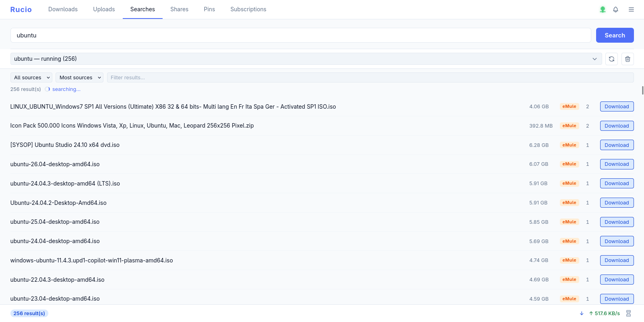Open the notifications bell
Image resolution: width=644 pixels, height=322 pixels.
click(x=615, y=9)
